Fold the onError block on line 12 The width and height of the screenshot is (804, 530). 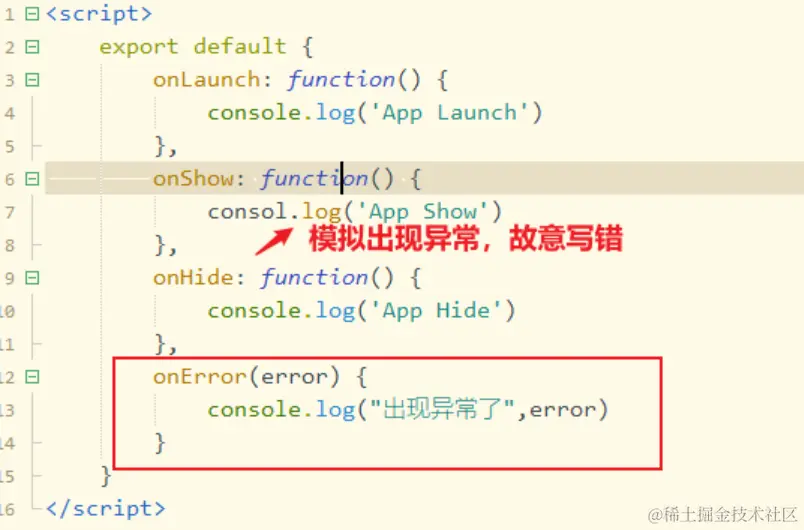pyautogui.click(x=32, y=377)
